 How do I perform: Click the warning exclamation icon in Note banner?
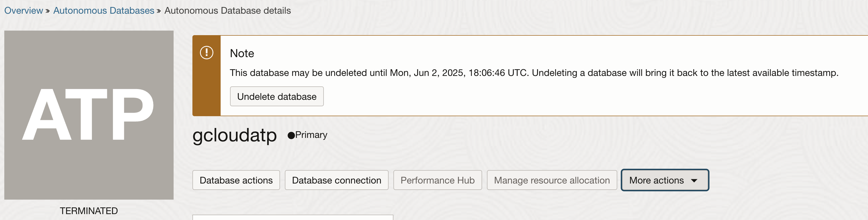tap(207, 53)
